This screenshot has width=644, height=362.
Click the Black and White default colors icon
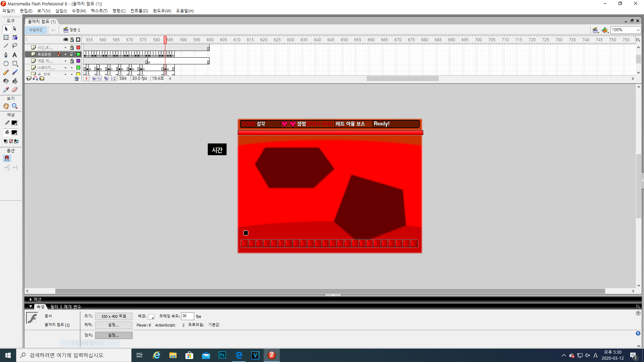point(6,141)
